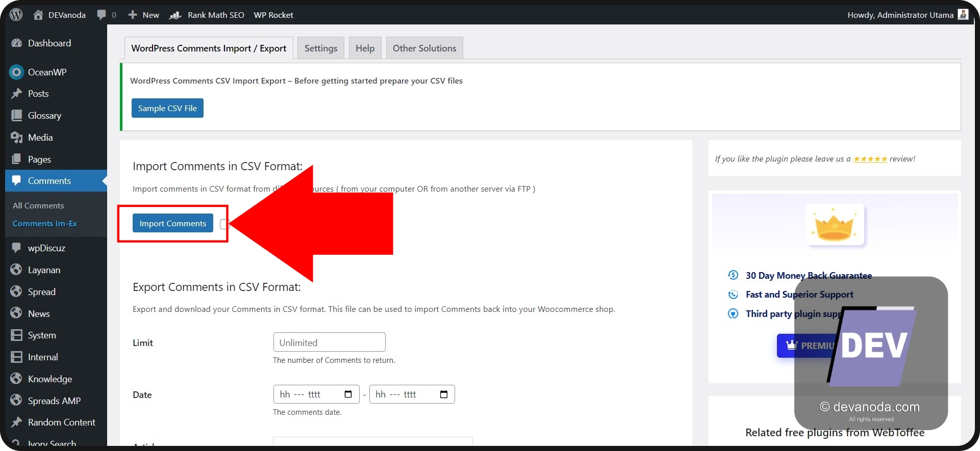
Task: Open the end date calendar picker
Action: 444,394
